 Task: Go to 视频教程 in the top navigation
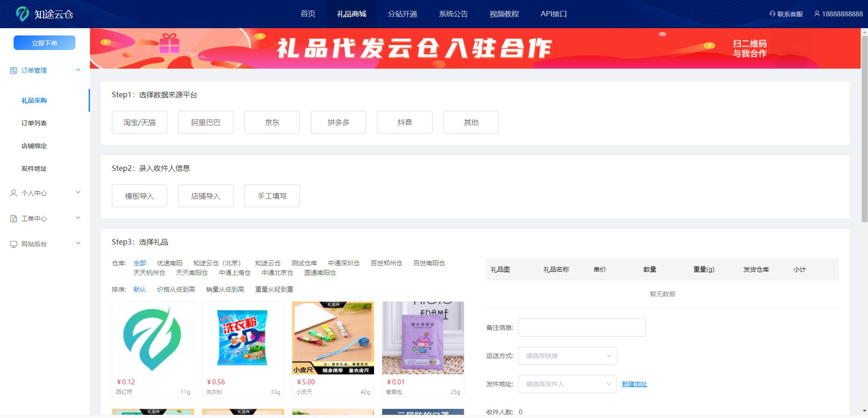pyautogui.click(x=504, y=14)
